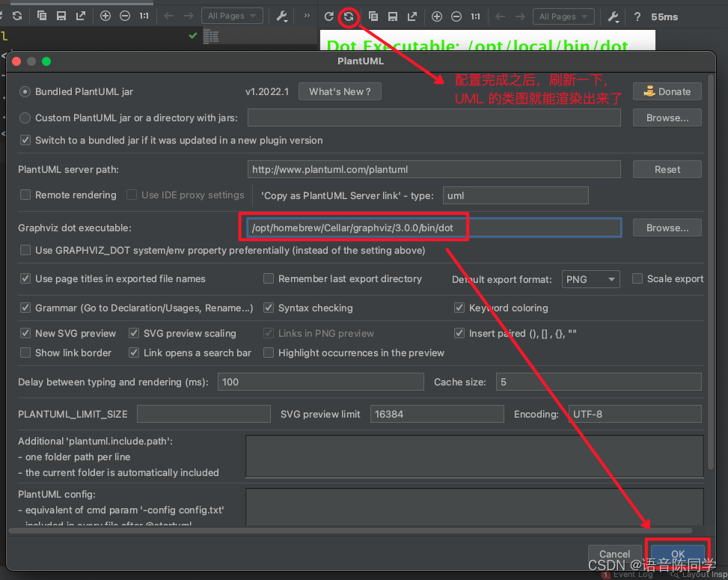Viewport: 728px width, 580px height.
Task: Open the wrench settings in the right preview toolbar
Action: (614, 17)
